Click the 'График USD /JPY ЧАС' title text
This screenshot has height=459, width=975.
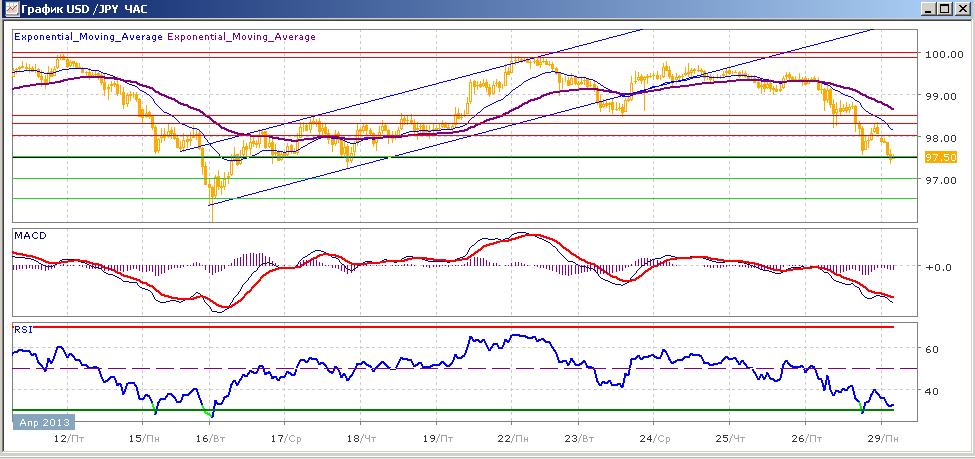click(85, 9)
